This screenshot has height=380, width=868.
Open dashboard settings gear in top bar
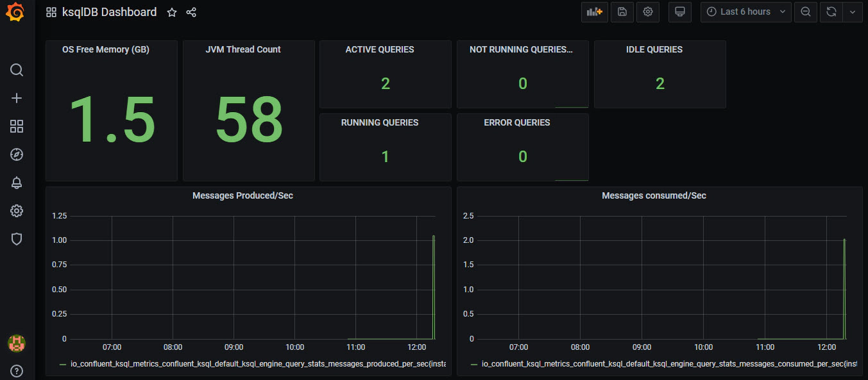pyautogui.click(x=648, y=12)
